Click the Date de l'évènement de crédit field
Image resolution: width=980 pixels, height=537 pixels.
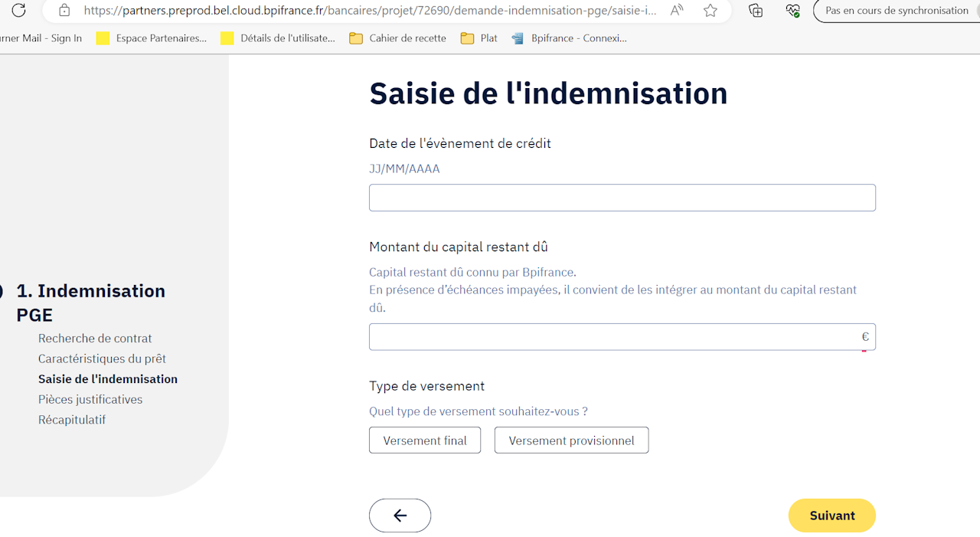[x=622, y=198]
